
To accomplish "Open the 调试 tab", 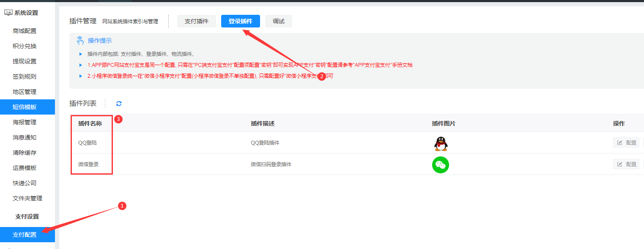I will [x=278, y=21].
